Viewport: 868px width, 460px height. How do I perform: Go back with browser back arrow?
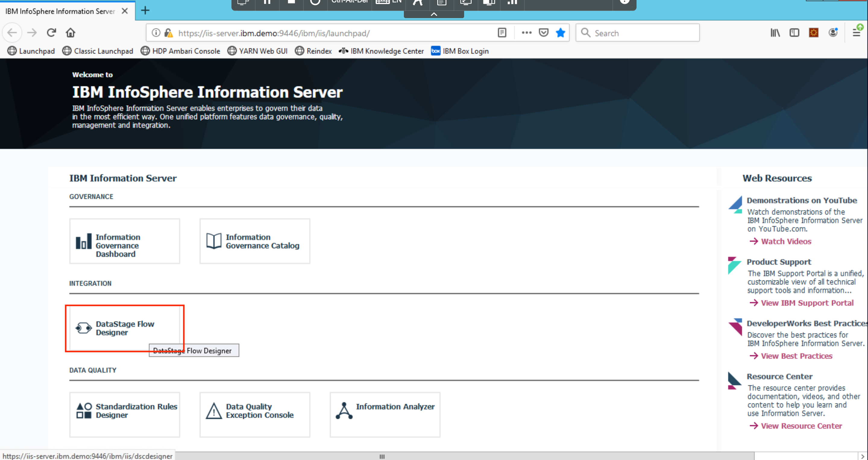[x=12, y=33]
